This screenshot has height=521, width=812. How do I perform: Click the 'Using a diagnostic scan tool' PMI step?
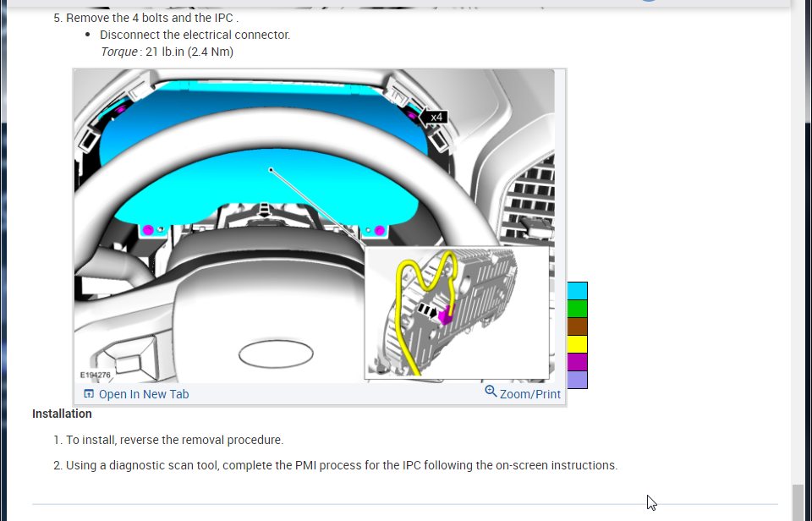[342, 465]
